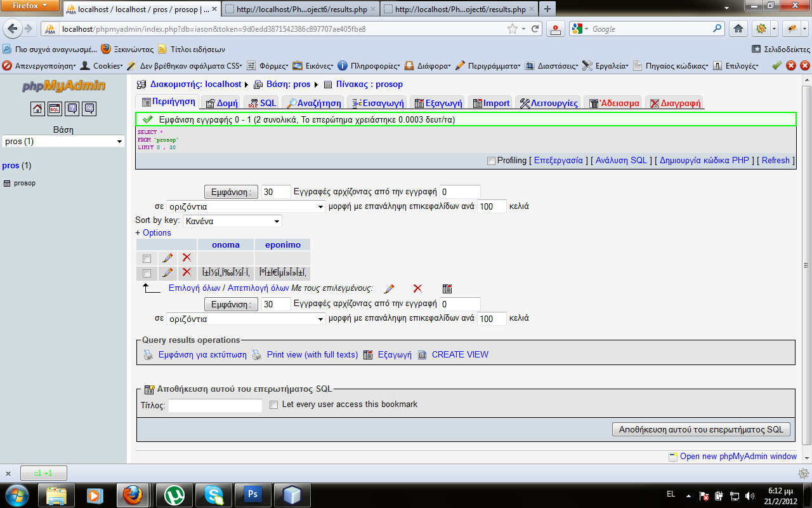This screenshot has height=508, width=812.
Task: Open the Firefox menu dropdown button
Action: point(29,6)
